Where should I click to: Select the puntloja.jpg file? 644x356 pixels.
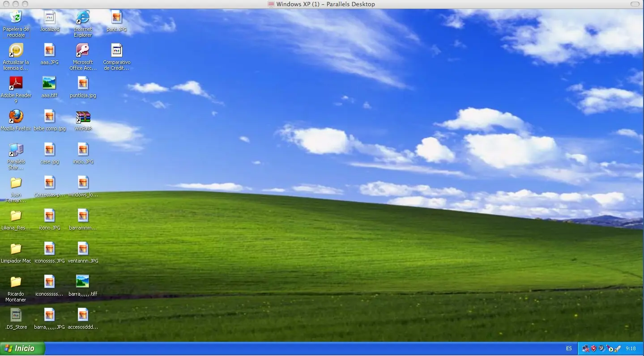[x=83, y=83]
